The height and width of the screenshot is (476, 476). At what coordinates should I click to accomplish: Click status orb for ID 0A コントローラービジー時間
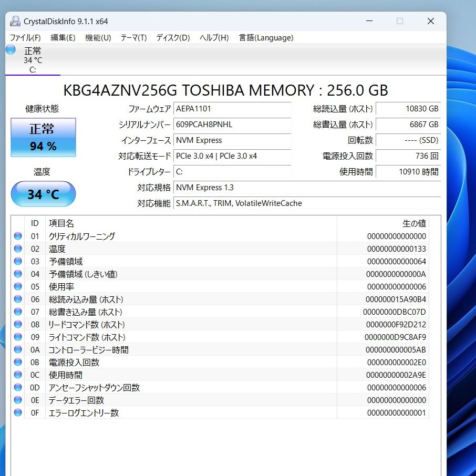tap(18, 349)
